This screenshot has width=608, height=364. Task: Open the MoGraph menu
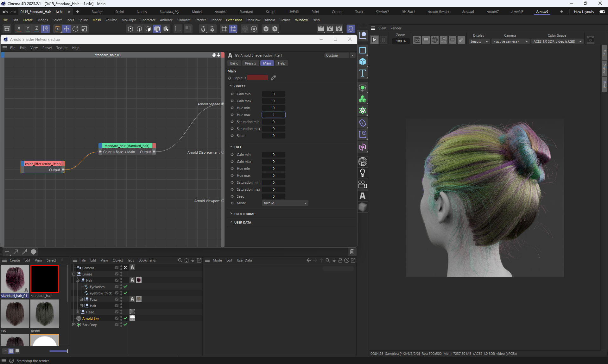[x=129, y=20]
